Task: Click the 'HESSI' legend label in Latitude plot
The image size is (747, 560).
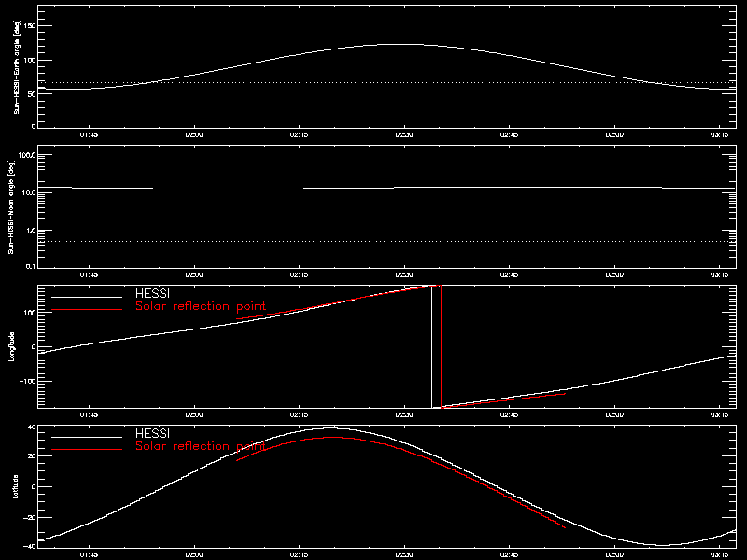Action: coord(152,433)
